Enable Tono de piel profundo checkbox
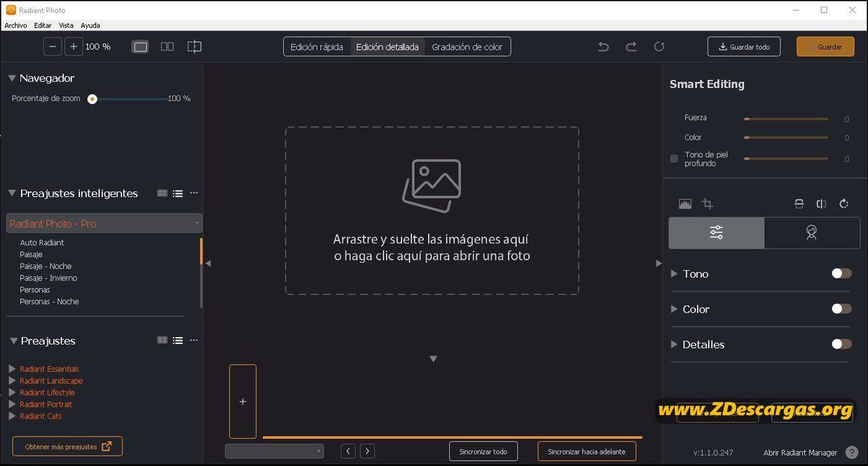 click(674, 159)
